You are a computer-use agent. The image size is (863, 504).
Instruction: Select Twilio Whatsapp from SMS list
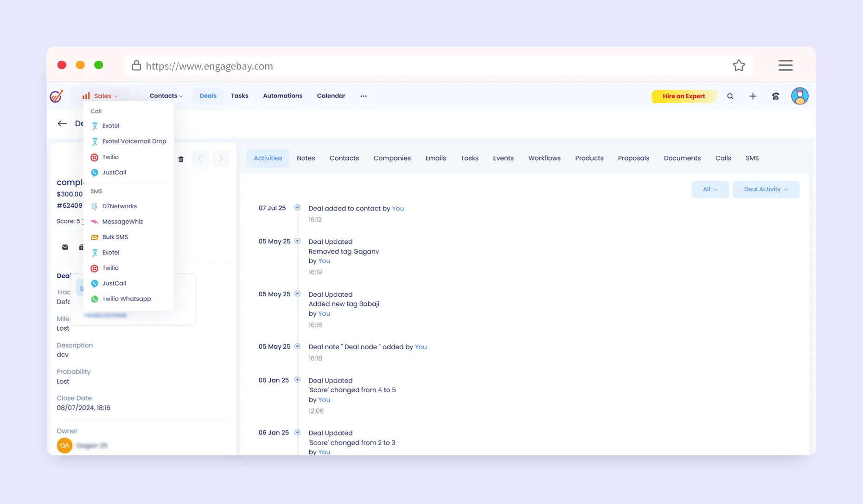[x=126, y=299]
